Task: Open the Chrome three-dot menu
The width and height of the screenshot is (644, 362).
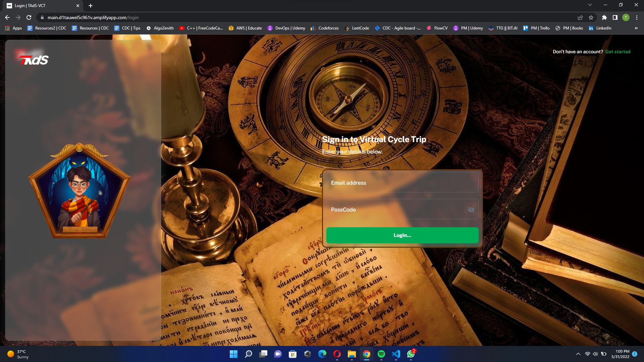Action: point(637,17)
